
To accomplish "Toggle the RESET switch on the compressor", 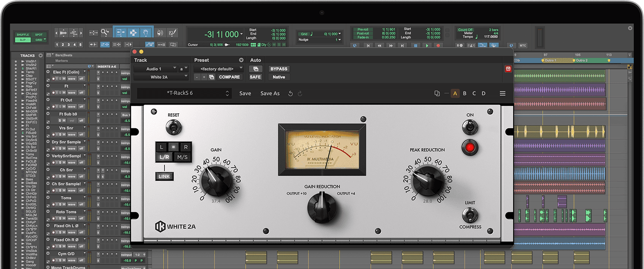I will (x=174, y=127).
